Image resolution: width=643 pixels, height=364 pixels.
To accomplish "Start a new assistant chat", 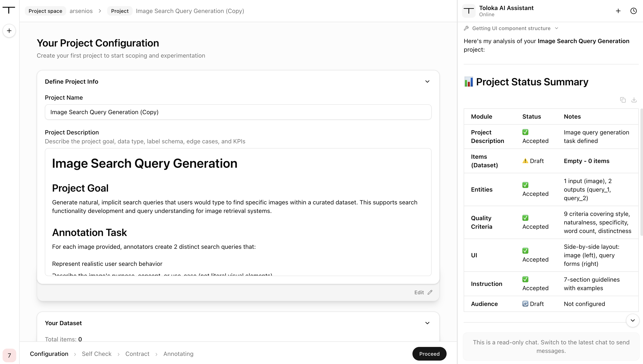I will tap(618, 11).
